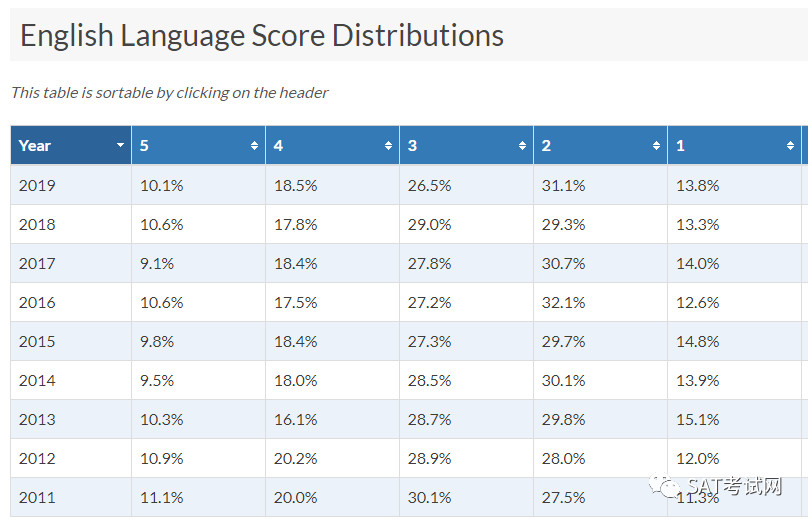Click the 2012 row's 20.2% cell
Viewport: 808px width, 521px height.
(332, 458)
